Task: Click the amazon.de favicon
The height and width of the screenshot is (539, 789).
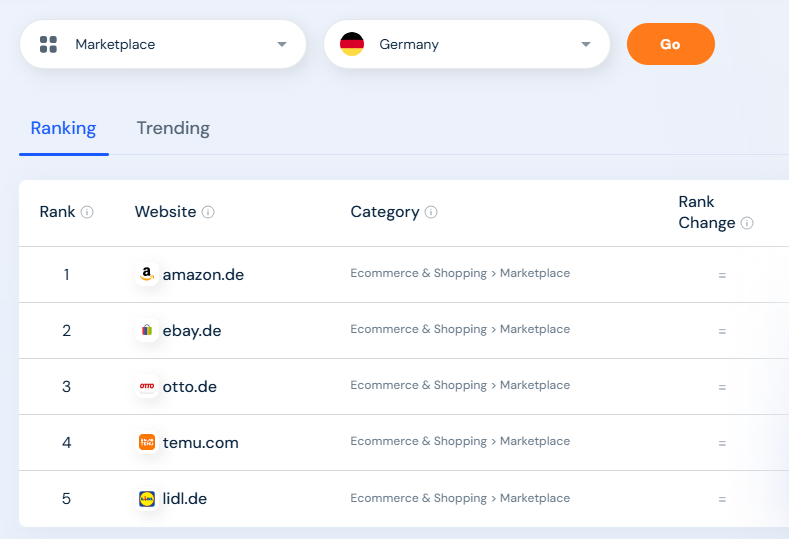Action: (x=147, y=274)
